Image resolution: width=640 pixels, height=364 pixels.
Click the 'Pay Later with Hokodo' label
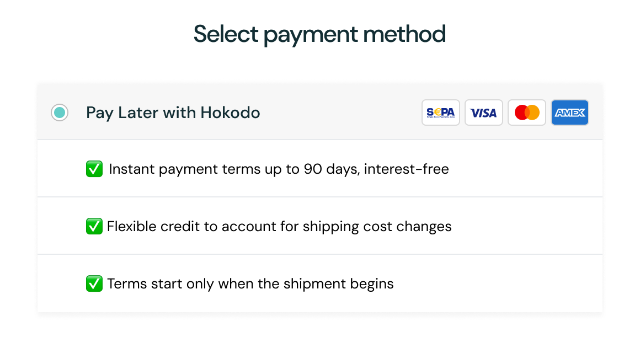(x=173, y=113)
